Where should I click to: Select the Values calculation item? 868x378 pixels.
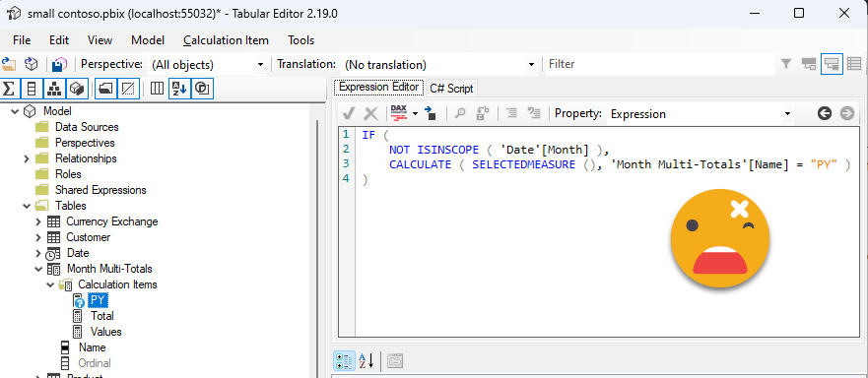click(105, 332)
